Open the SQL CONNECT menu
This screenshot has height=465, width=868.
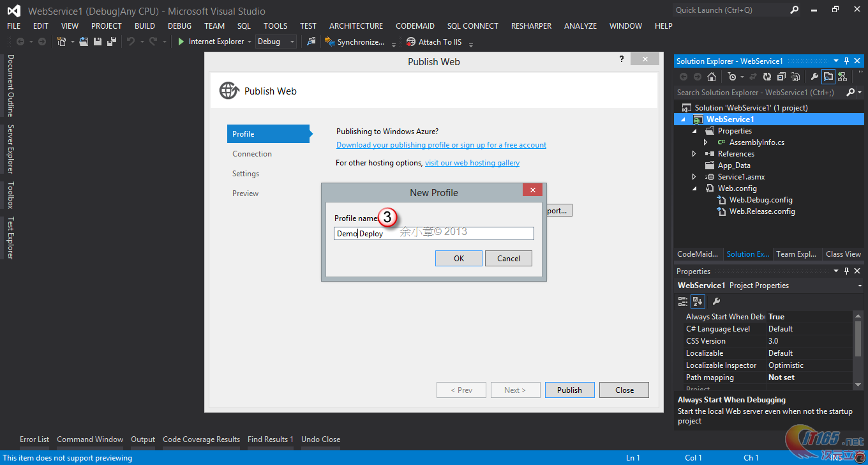(x=472, y=26)
